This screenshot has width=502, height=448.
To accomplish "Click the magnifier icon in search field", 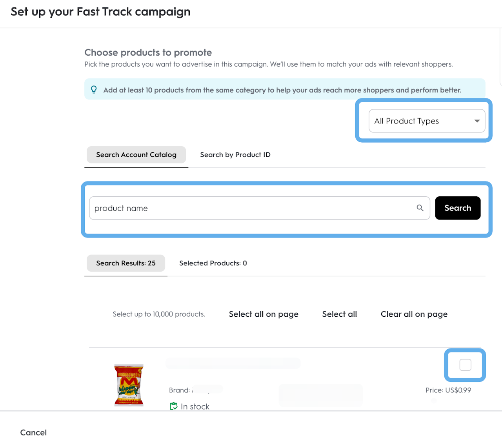I will click(420, 208).
